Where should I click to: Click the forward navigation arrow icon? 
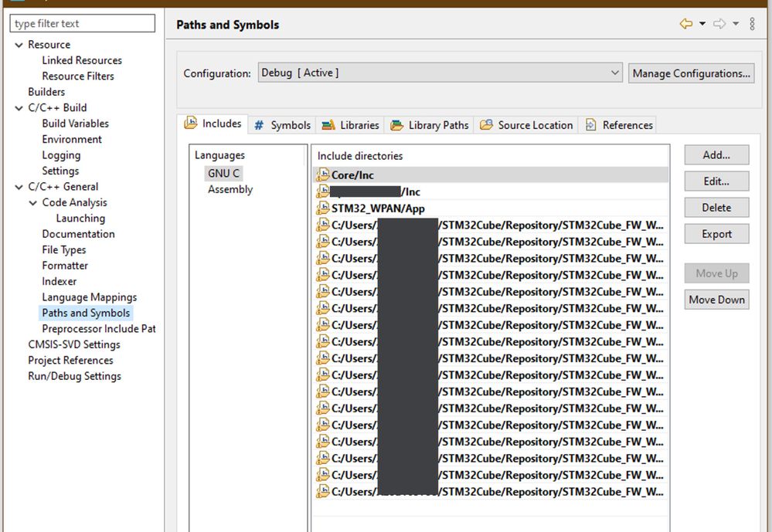pos(719,24)
